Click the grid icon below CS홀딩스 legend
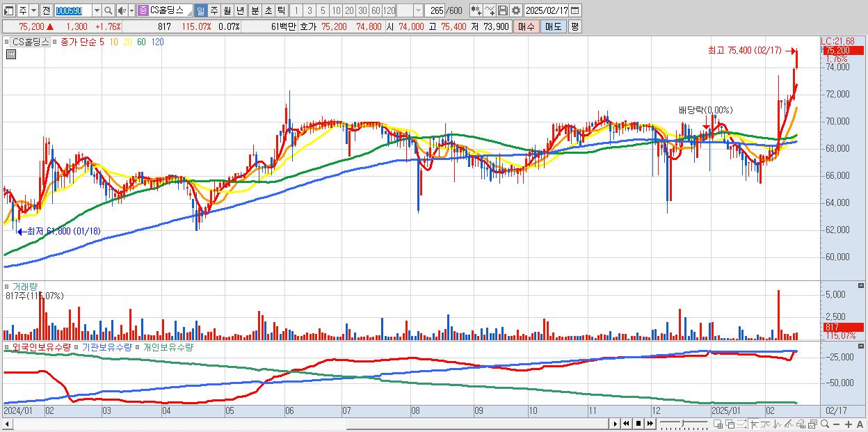The width and height of the screenshot is (868, 432). click(10, 54)
